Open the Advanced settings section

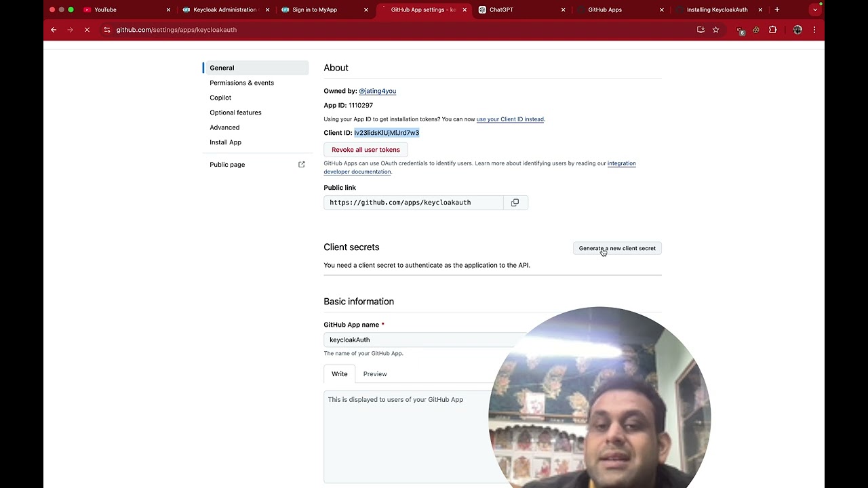pyautogui.click(x=224, y=127)
